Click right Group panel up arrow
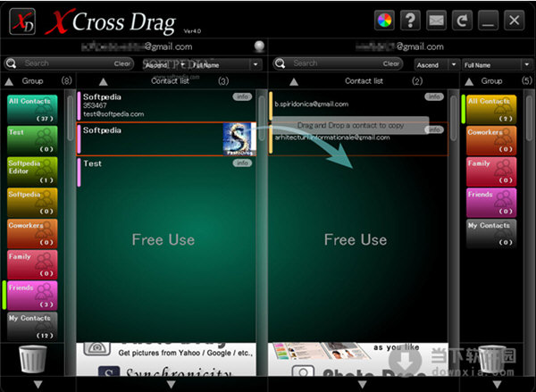536x392 pixels. (x=469, y=81)
